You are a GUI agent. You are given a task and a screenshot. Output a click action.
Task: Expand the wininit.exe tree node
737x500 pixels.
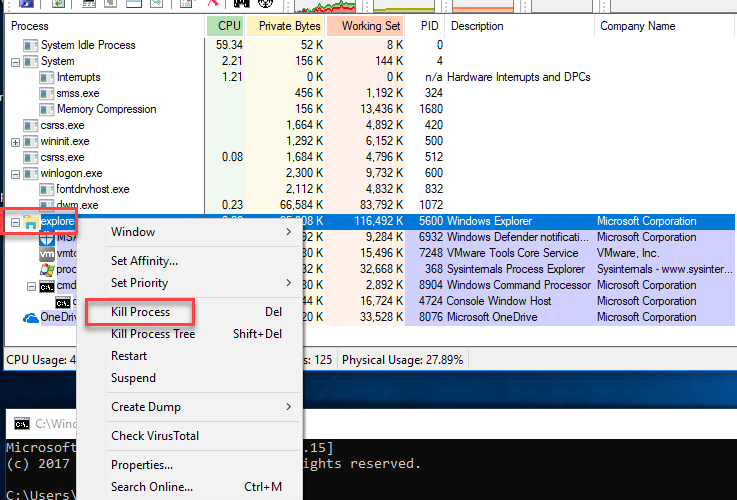click(15, 142)
